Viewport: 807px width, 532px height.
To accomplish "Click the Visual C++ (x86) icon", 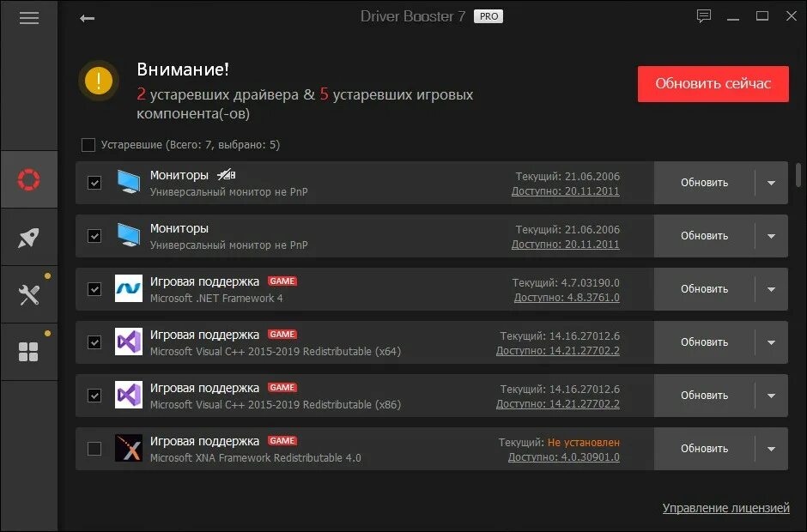I will [129, 396].
